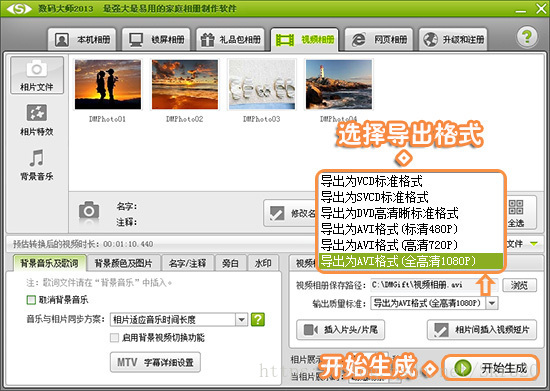
Task: Select thumbnail DMPhoto01
Action: pos(108,85)
